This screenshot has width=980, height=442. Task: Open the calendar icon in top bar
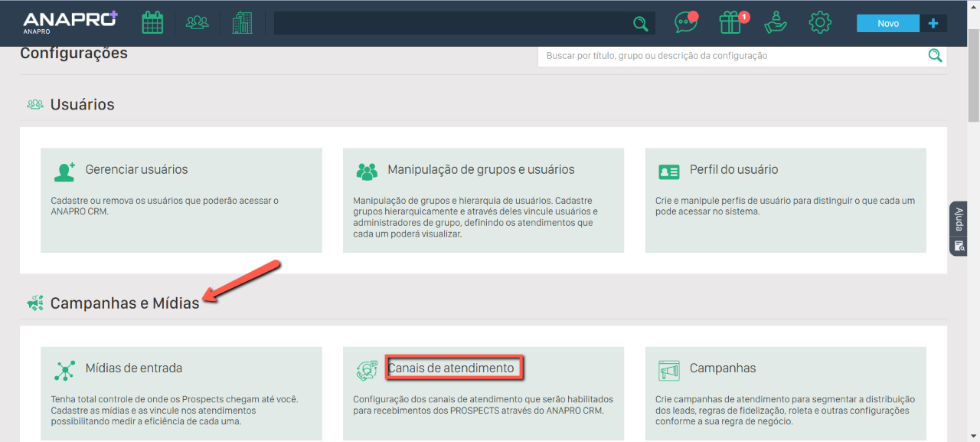coord(152,23)
